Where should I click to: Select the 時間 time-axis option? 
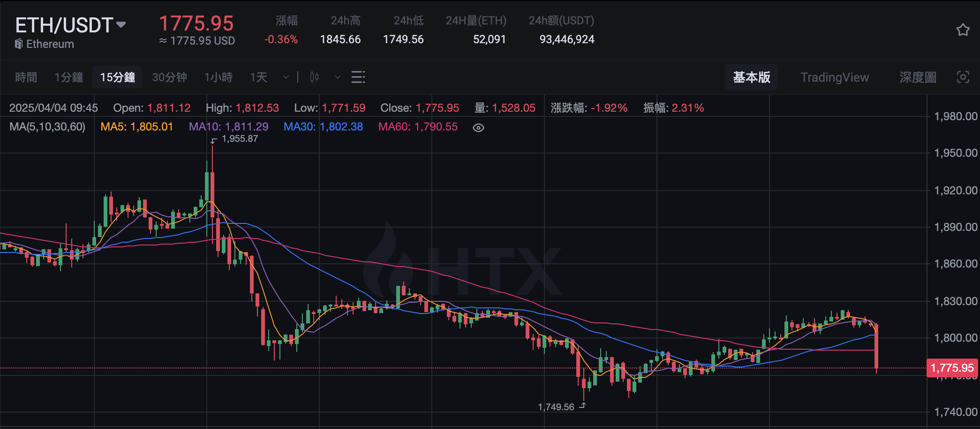tap(26, 77)
